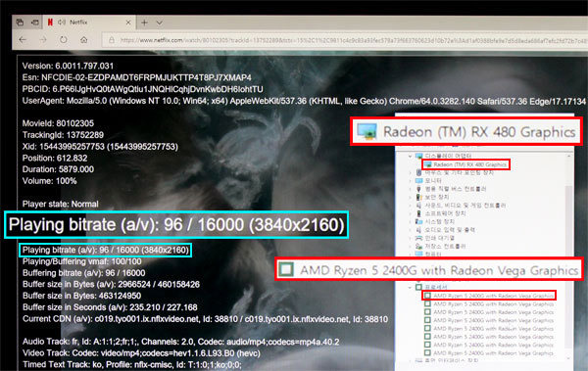
Task: Select the 프로세서 category label
Action: pyautogui.click(x=436, y=288)
